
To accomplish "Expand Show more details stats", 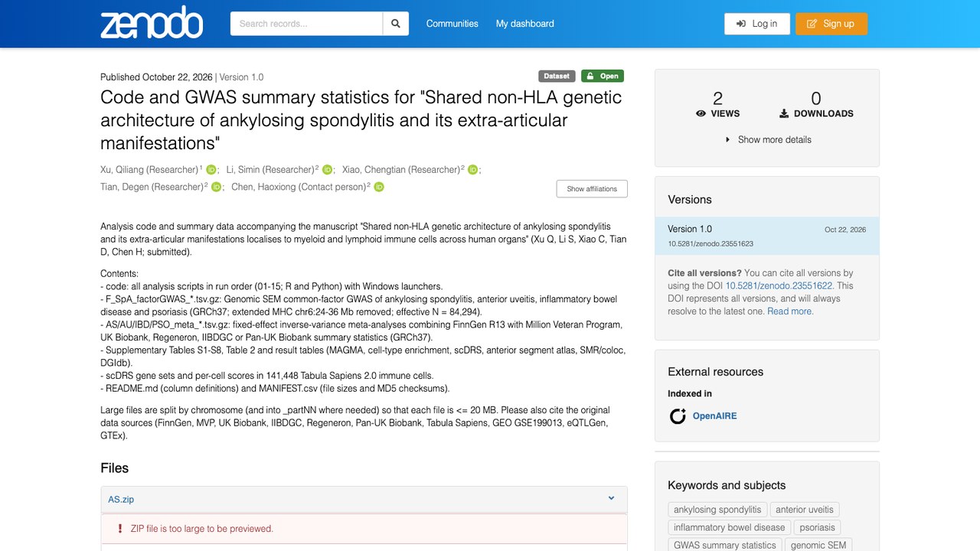I will pos(767,139).
